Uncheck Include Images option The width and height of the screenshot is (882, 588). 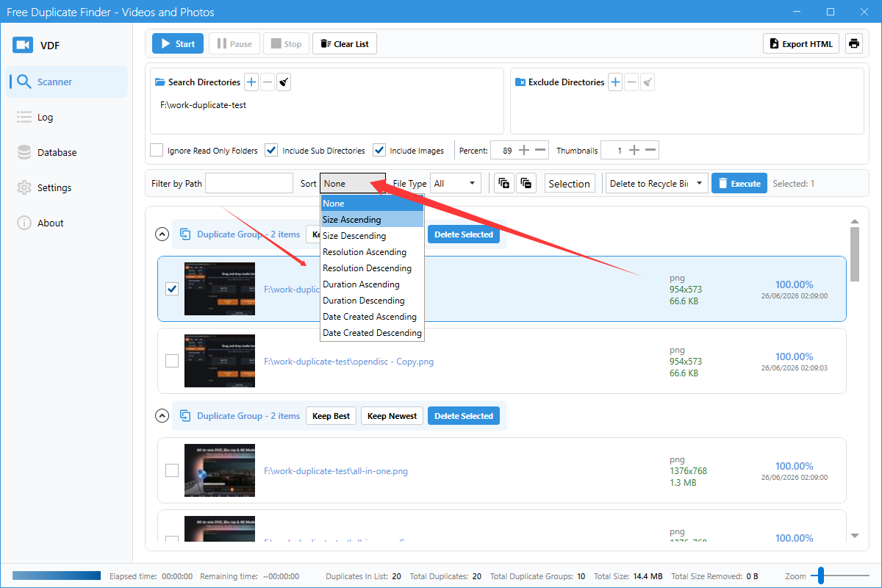click(379, 151)
